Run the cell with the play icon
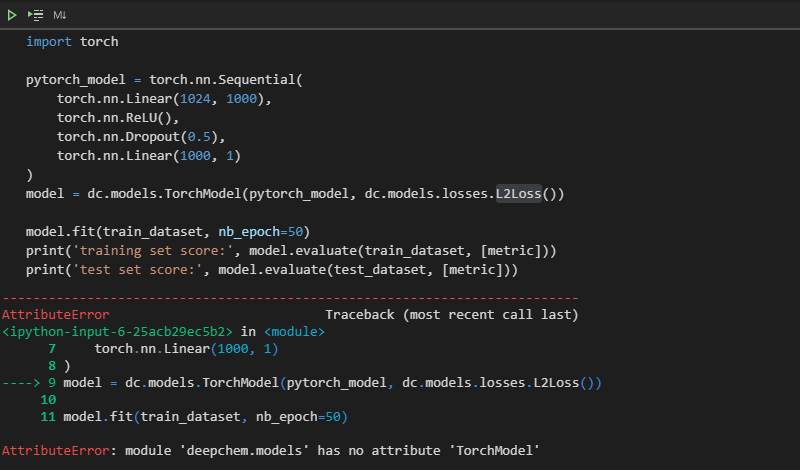This screenshot has height=470, width=800. (x=12, y=15)
